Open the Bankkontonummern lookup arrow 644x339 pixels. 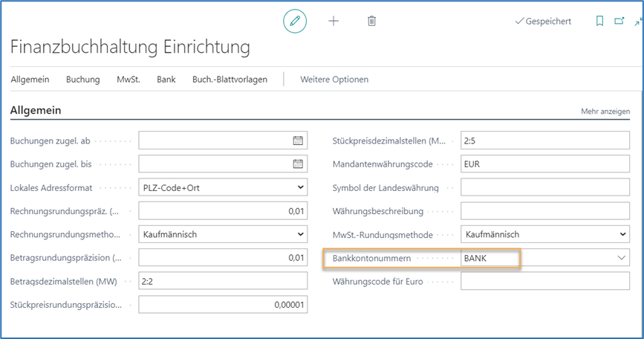point(622,258)
